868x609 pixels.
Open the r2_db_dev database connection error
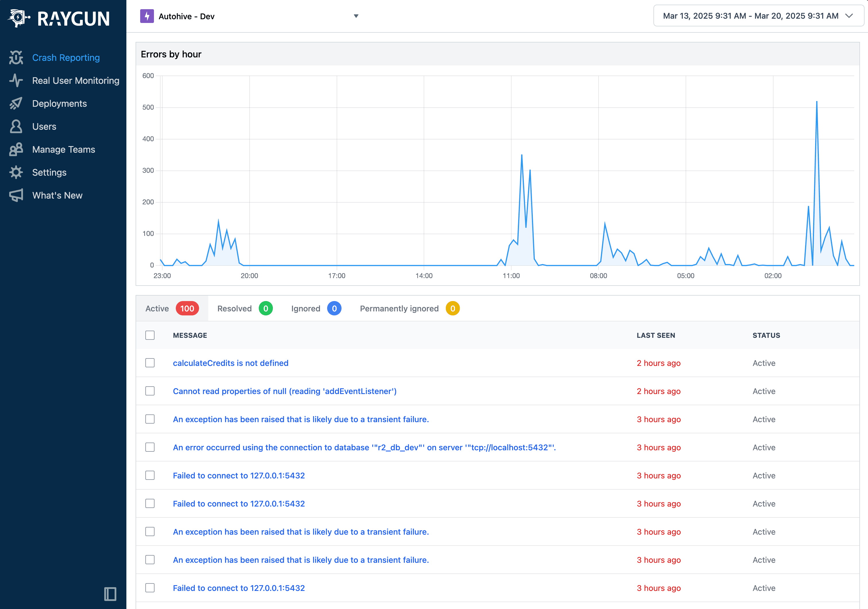(x=364, y=448)
